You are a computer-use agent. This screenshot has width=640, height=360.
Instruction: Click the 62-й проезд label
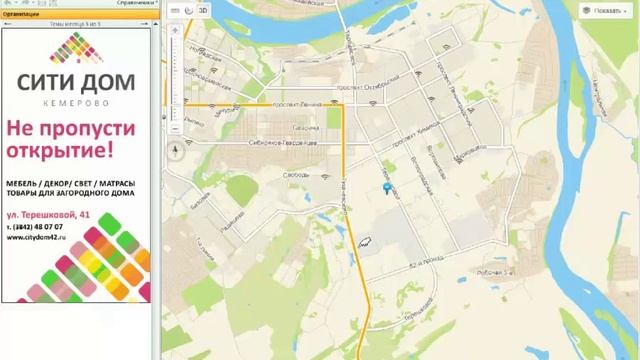tap(426, 263)
